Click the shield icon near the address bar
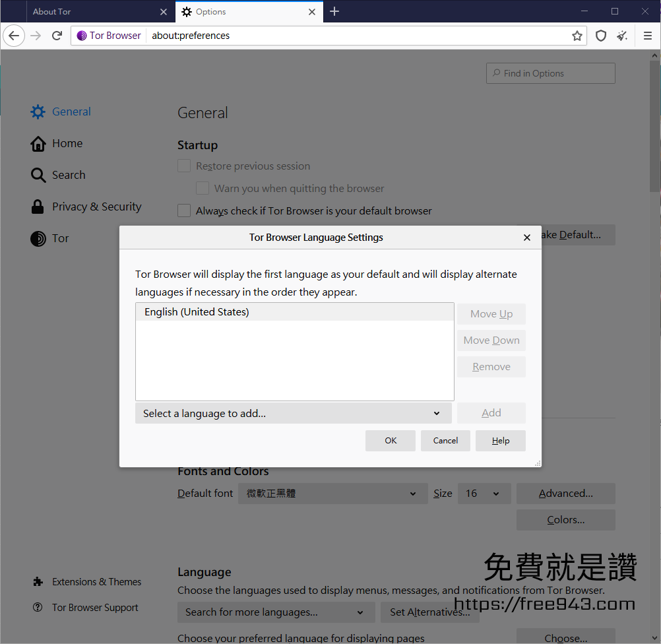 coord(600,36)
